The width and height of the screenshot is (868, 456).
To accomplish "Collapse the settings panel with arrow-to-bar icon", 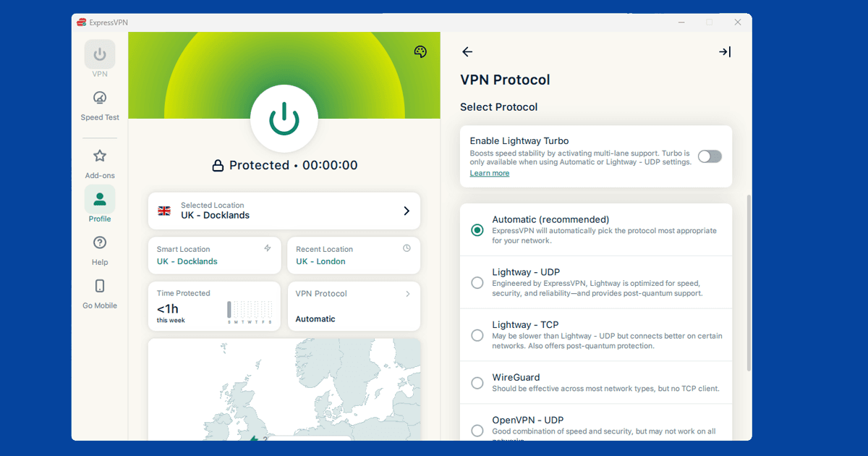I will point(725,51).
